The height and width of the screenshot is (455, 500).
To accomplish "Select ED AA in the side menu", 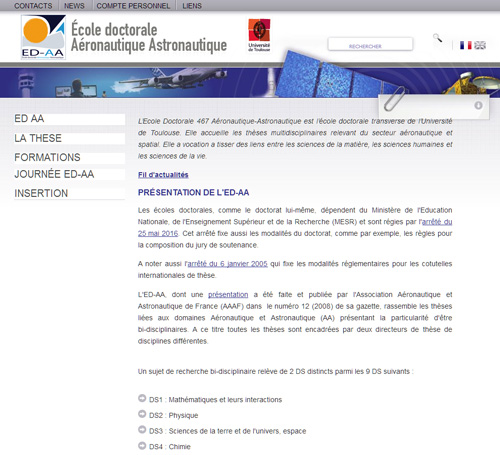I will (x=69, y=119).
